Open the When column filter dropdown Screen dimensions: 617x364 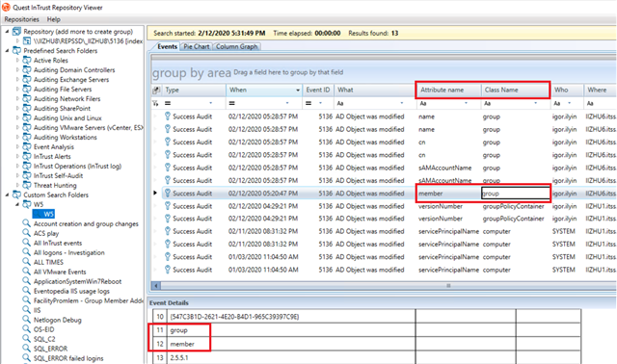pos(287,103)
